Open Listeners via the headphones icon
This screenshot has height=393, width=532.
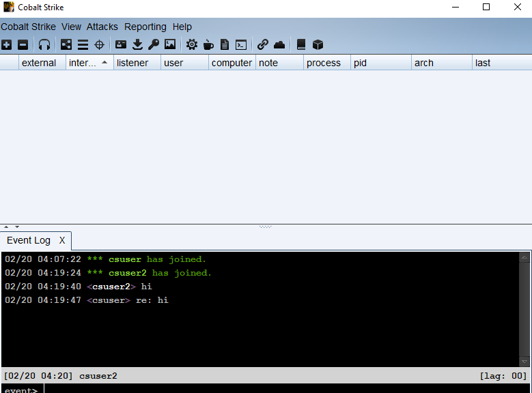coord(44,45)
